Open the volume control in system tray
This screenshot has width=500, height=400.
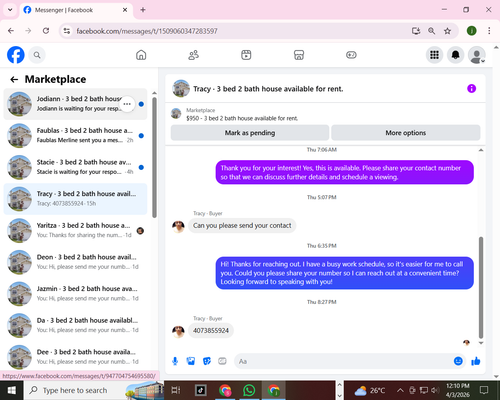point(434,390)
